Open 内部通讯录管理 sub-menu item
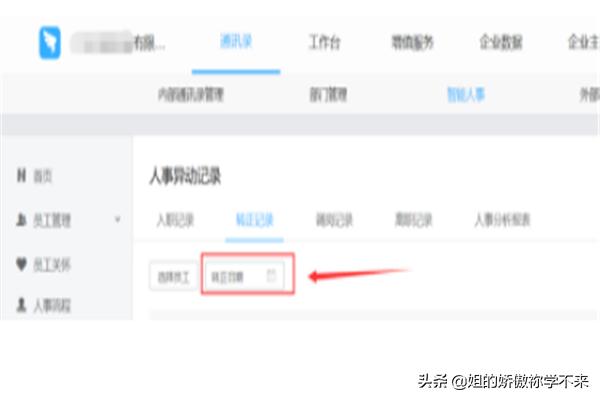The image size is (600, 400). pyautogui.click(x=191, y=95)
